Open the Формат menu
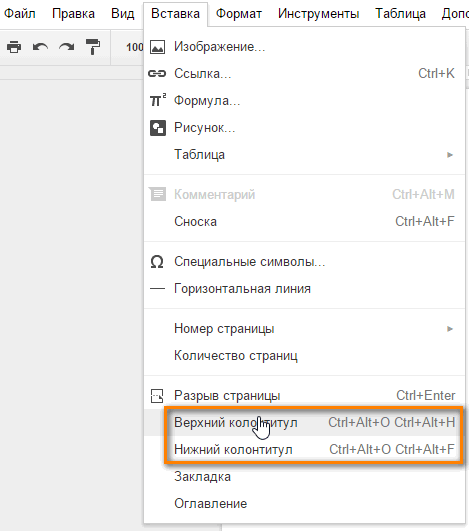Image resolution: width=469 pixels, height=531 pixels. point(239,14)
